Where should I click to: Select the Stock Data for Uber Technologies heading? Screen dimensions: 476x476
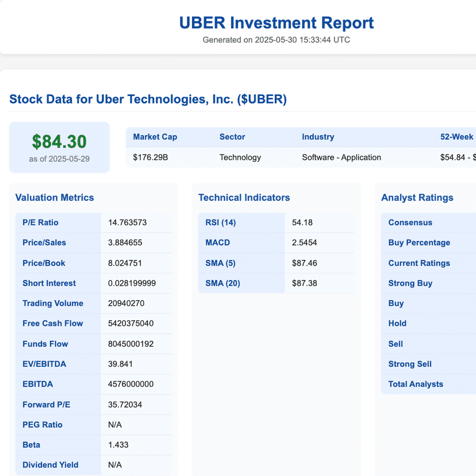(148, 99)
